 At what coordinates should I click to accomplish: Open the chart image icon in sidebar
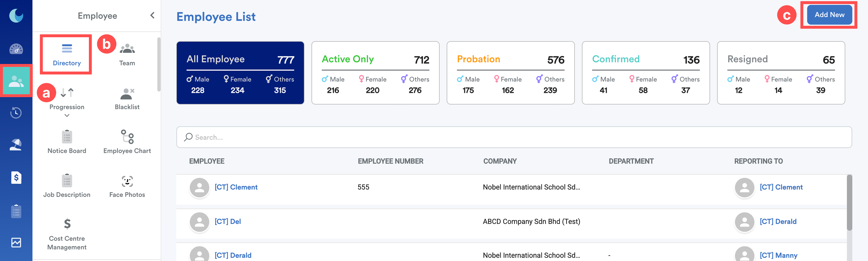16,242
